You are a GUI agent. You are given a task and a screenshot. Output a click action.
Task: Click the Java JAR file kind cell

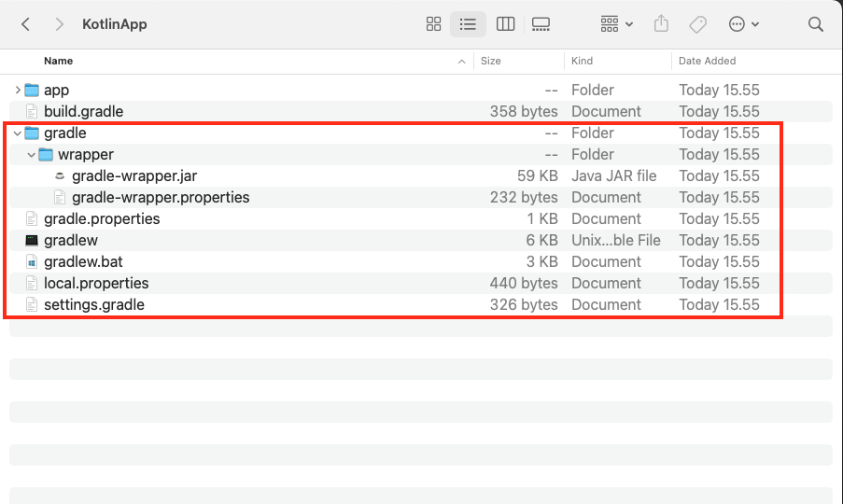coord(614,175)
